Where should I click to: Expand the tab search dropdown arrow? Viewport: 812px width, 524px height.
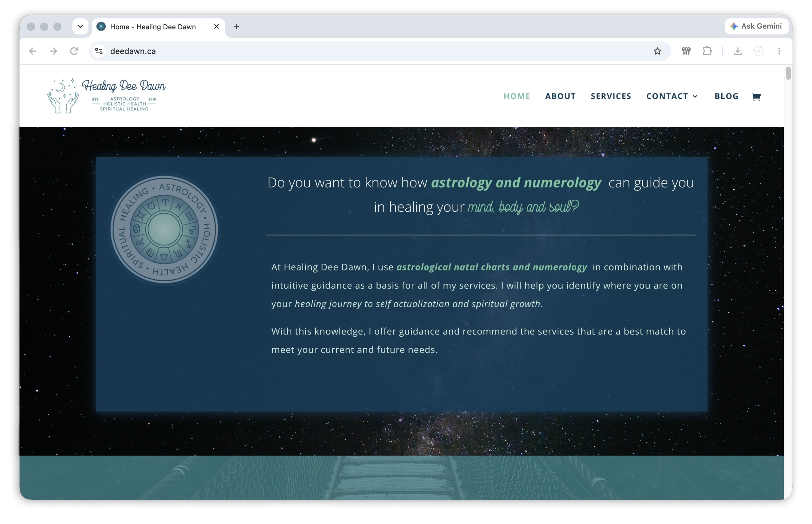point(80,26)
